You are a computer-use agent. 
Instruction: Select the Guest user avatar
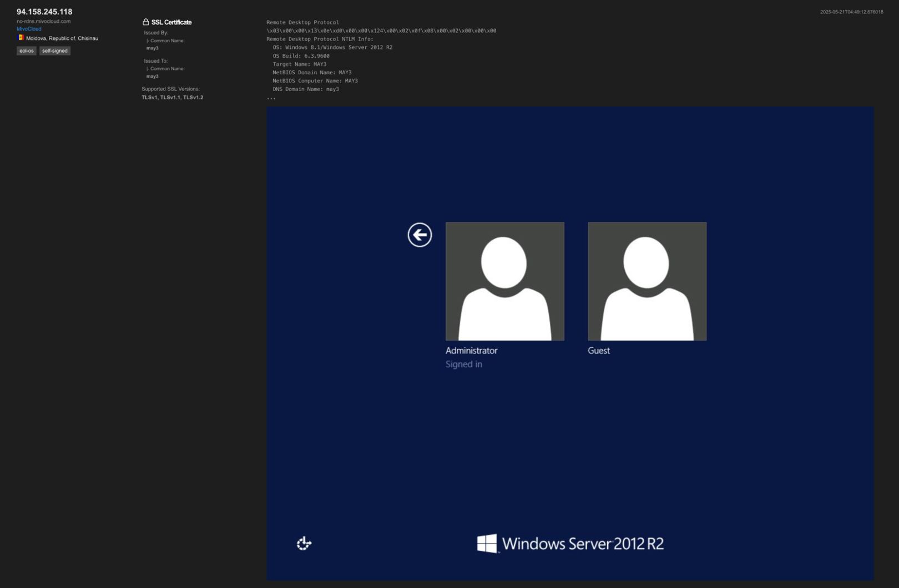coord(647,281)
